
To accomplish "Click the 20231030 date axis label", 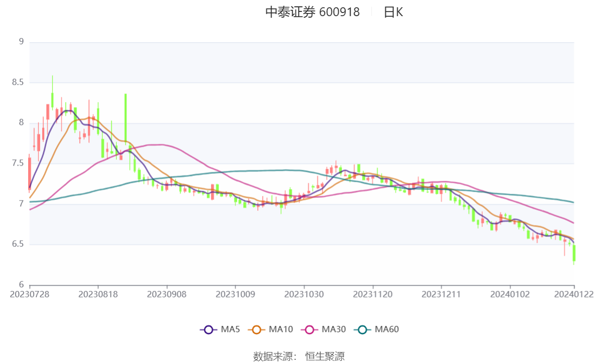I will (x=304, y=295).
